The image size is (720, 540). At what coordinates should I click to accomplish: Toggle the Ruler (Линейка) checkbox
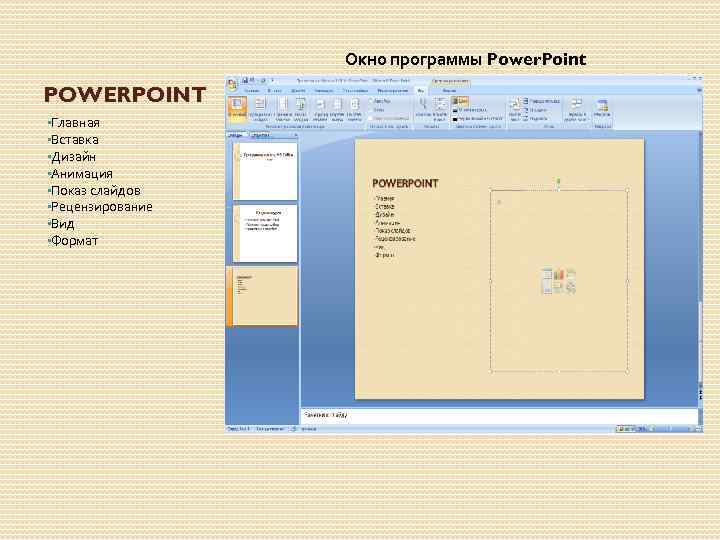pos(381,101)
